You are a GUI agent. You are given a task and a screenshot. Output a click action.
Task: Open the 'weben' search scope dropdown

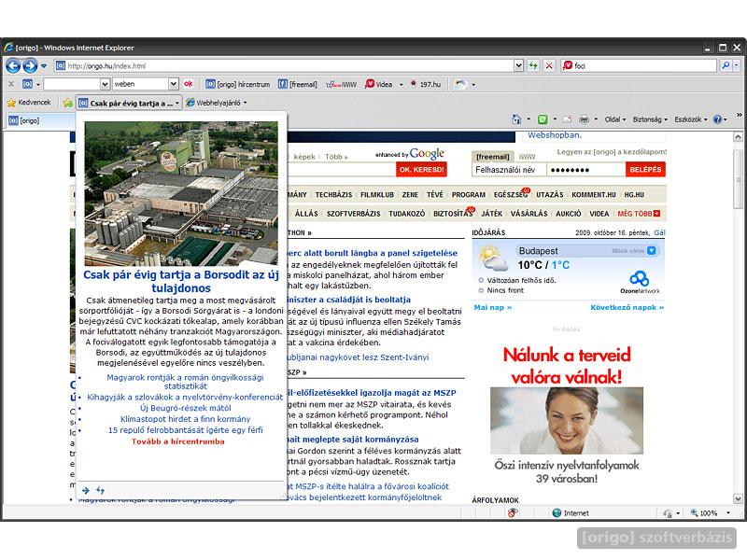tap(174, 84)
